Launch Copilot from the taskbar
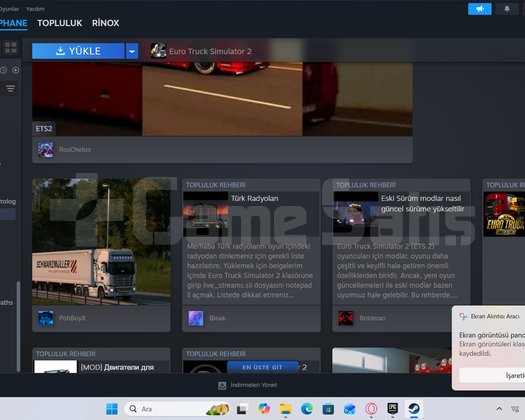Screen dimensions: 525x420 click(x=264, y=409)
